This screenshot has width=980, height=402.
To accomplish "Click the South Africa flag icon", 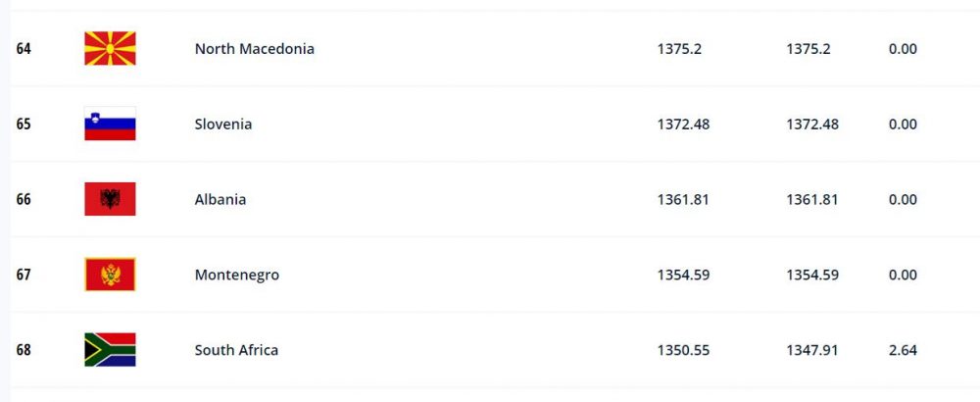I will [x=110, y=350].
